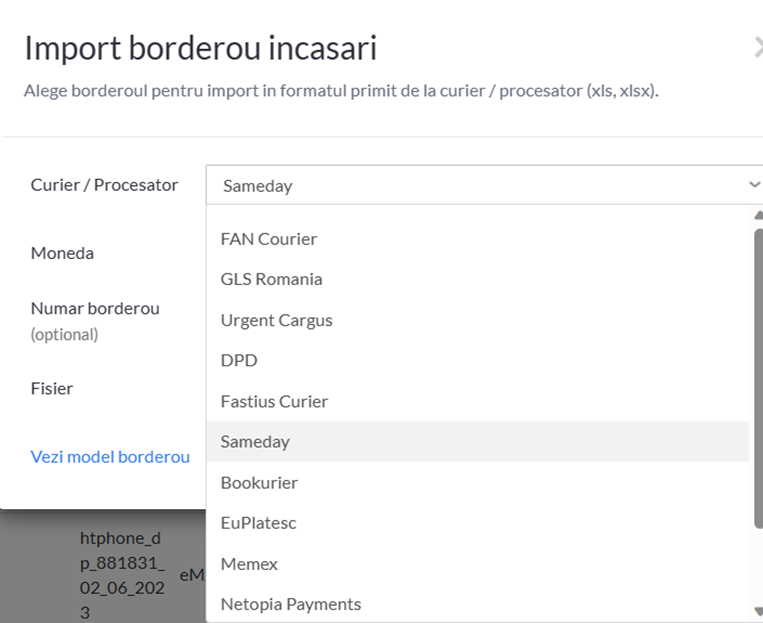763x623 pixels.
Task: Collapse the Curier / Procesator dropdown
Action: click(484, 185)
